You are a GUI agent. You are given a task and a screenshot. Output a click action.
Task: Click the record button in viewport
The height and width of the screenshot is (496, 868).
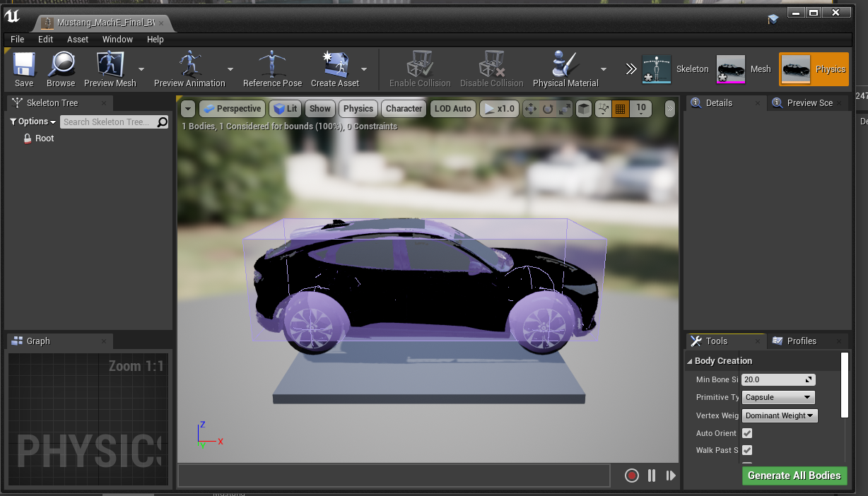pyautogui.click(x=632, y=476)
